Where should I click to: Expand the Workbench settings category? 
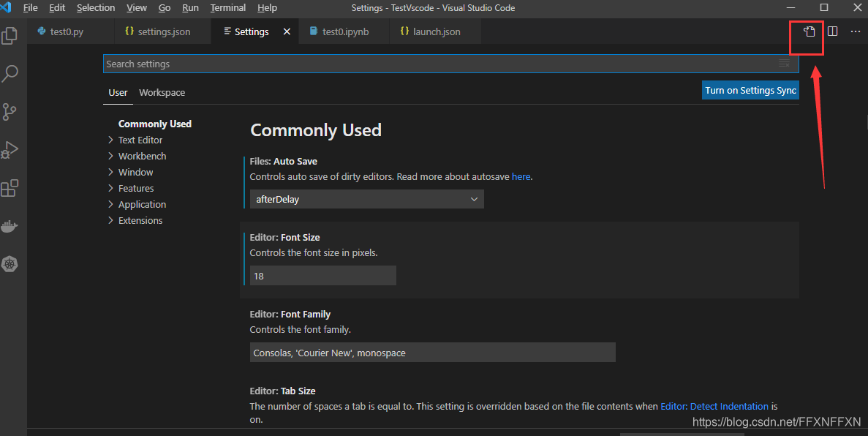click(142, 157)
